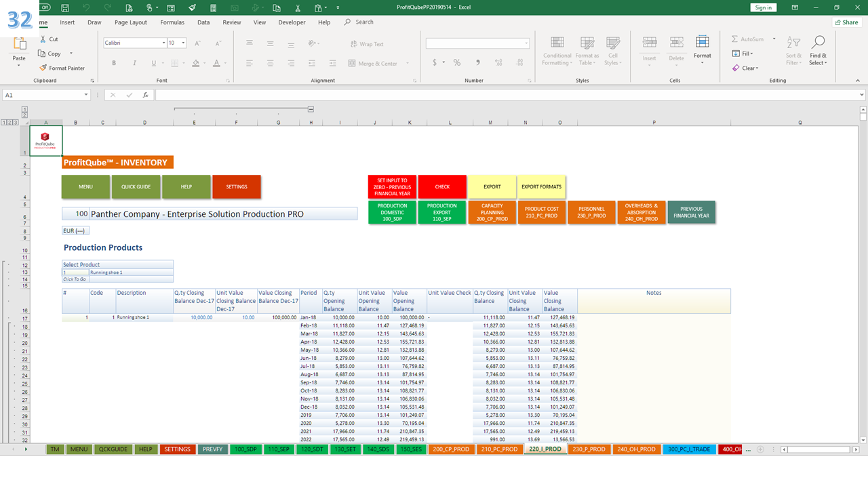Screen dimensions: 868x488
Task: Click the Name Box showing A1
Action: point(47,95)
